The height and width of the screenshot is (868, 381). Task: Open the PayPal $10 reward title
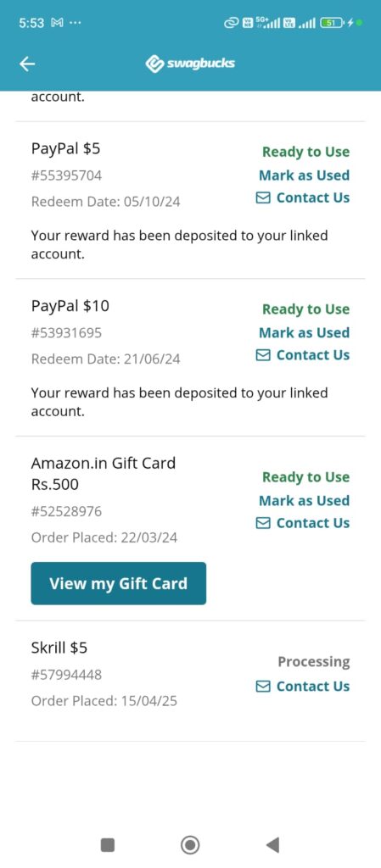(x=70, y=305)
